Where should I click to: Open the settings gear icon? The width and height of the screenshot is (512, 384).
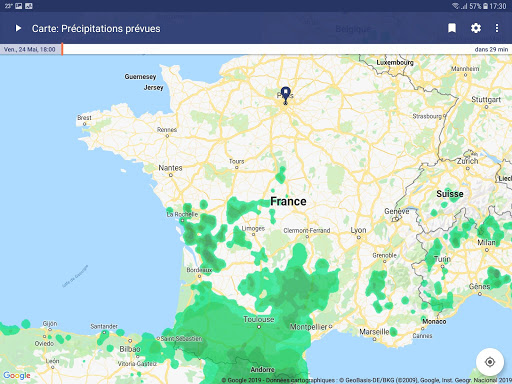[x=476, y=28]
